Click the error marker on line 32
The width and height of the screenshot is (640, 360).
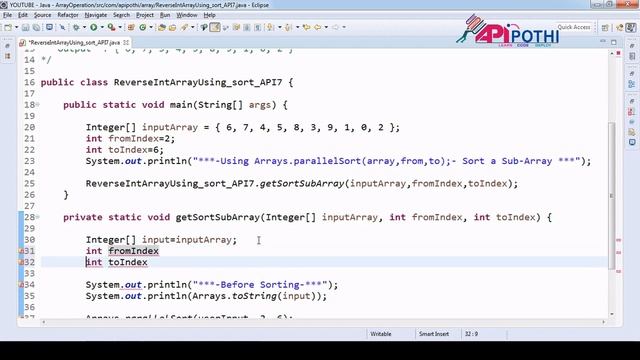(x=21, y=262)
